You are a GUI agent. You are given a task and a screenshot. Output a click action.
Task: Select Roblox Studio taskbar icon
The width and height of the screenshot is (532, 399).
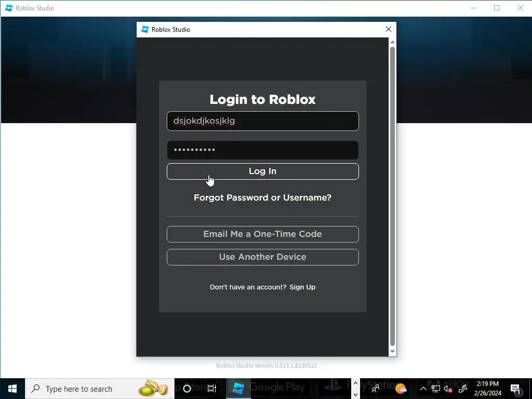tap(238, 389)
